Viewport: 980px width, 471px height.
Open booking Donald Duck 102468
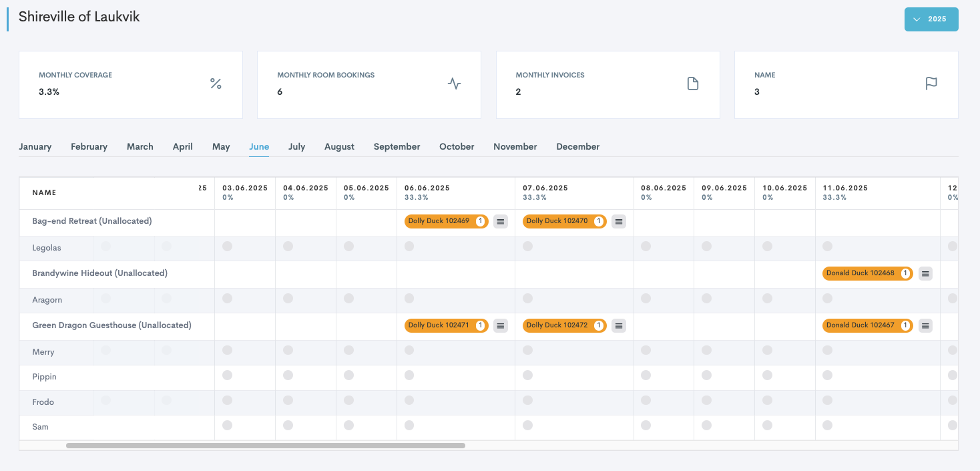tap(860, 273)
